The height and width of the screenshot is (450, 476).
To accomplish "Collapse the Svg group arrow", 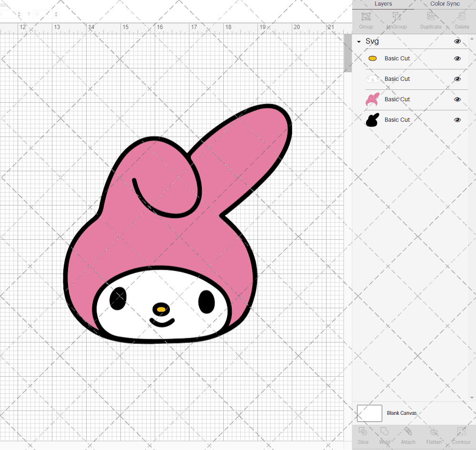I will (x=359, y=41).
